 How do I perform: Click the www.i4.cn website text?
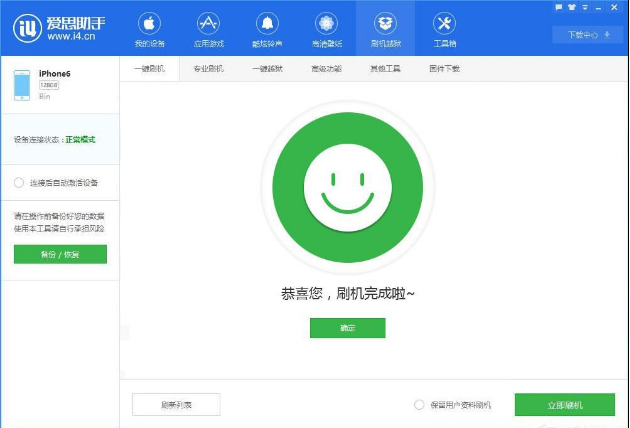(71, 37)
